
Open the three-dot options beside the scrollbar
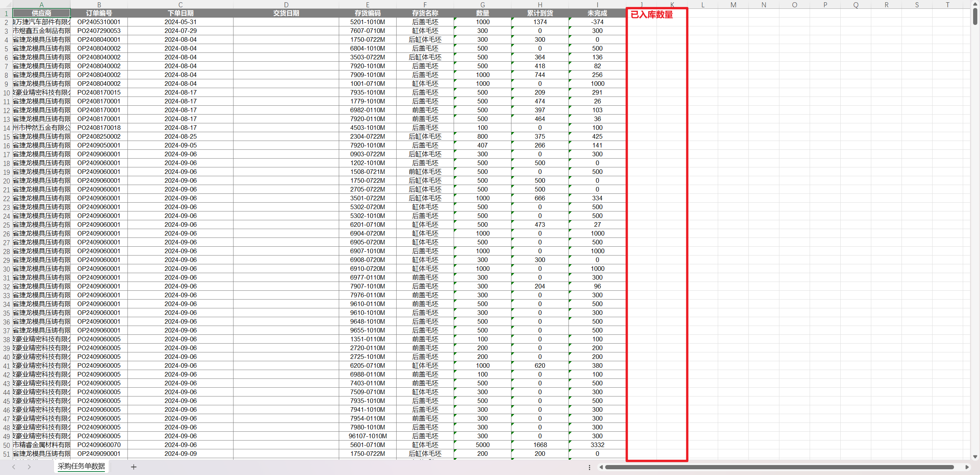[589, 467]
